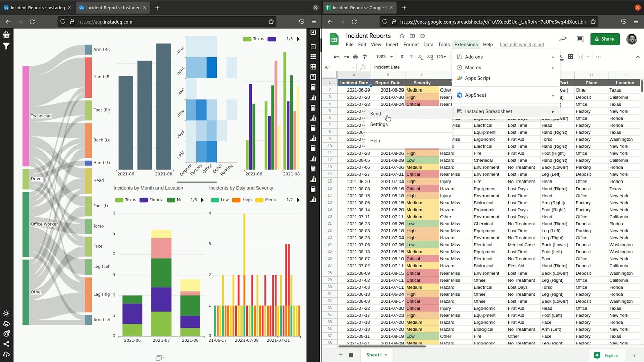Click the move to folder icon beside title

coord(412,36)
